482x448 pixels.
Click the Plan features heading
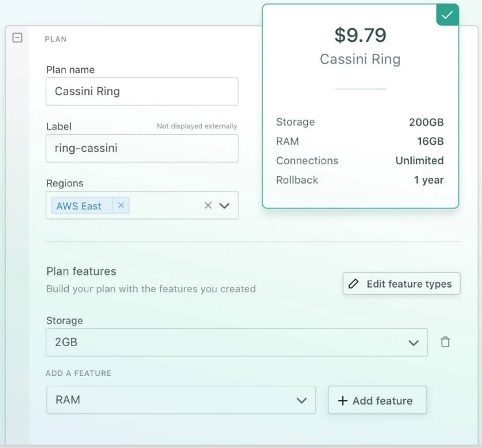(81, 271)
